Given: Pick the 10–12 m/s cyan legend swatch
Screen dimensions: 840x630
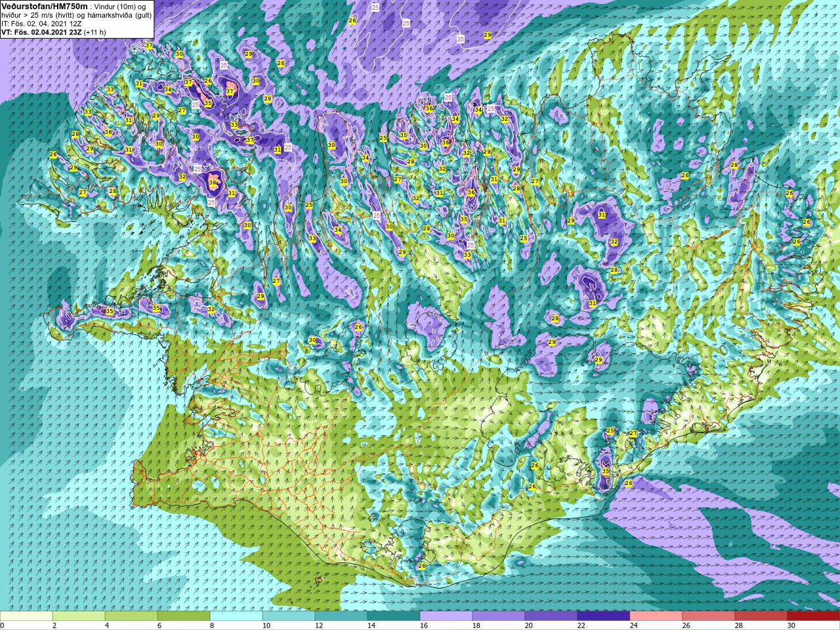Looking at the screenshot, I should pyautogui.click(x=289, y=616).
